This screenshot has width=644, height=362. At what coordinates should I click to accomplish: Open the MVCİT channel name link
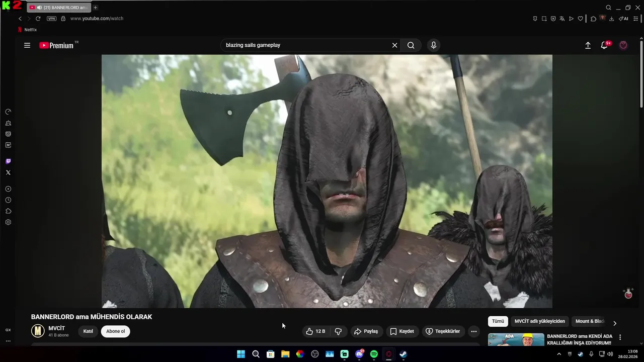[x=57, y=328]
